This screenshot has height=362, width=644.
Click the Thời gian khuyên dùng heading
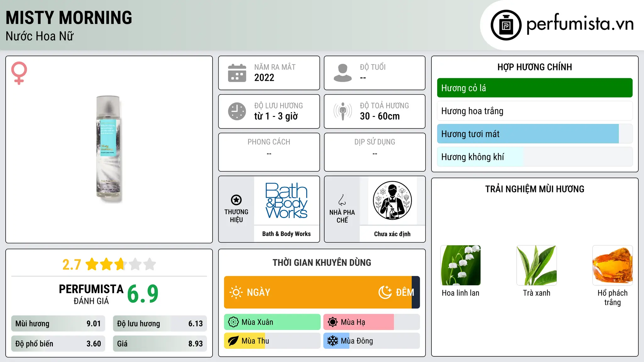coord(322,263)
